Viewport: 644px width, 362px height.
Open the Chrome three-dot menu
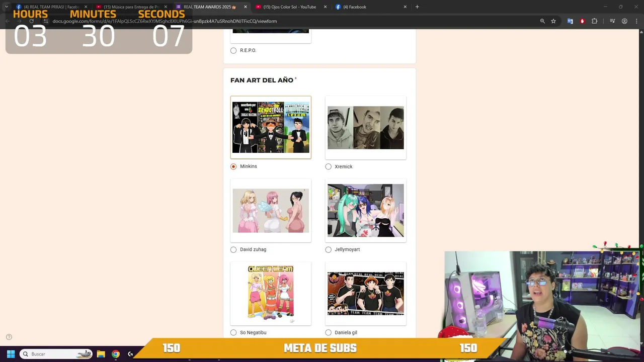[636, 21]
